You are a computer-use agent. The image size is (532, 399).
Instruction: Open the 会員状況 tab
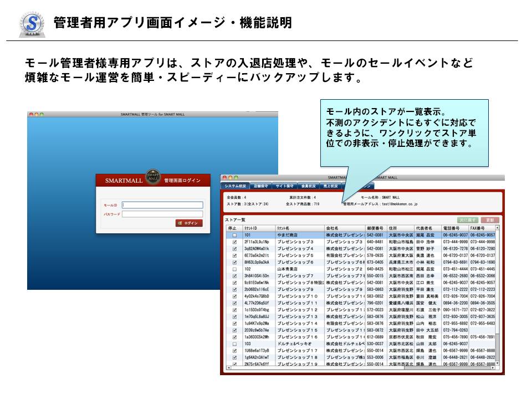tap(308, 186)
